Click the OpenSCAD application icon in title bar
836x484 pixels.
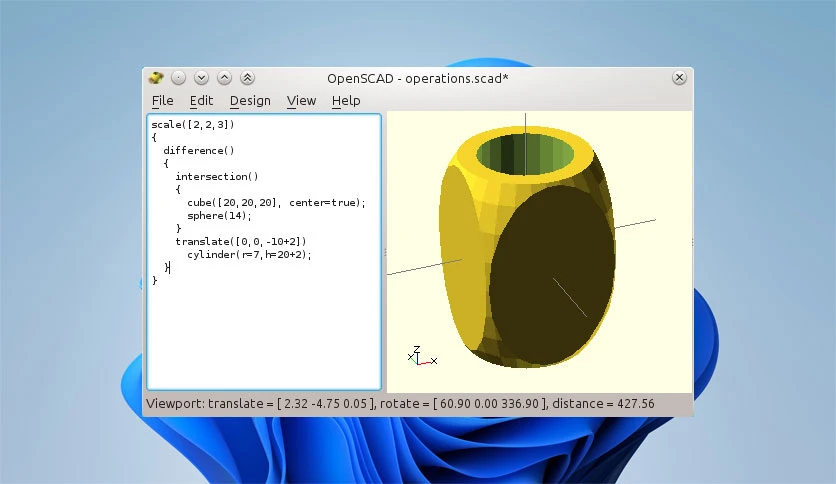[x=156, y=78]
